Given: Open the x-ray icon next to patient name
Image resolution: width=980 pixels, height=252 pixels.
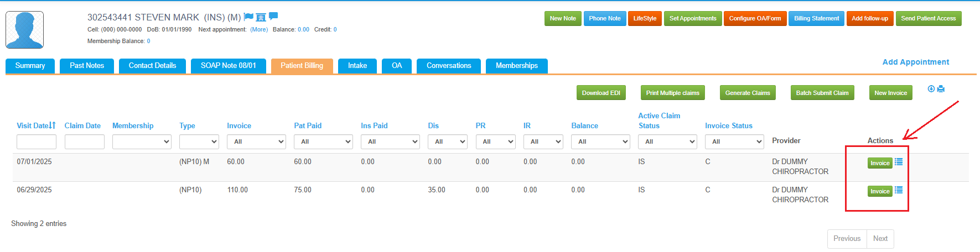Looking at the screenshot, I should [x=261, y=17].
